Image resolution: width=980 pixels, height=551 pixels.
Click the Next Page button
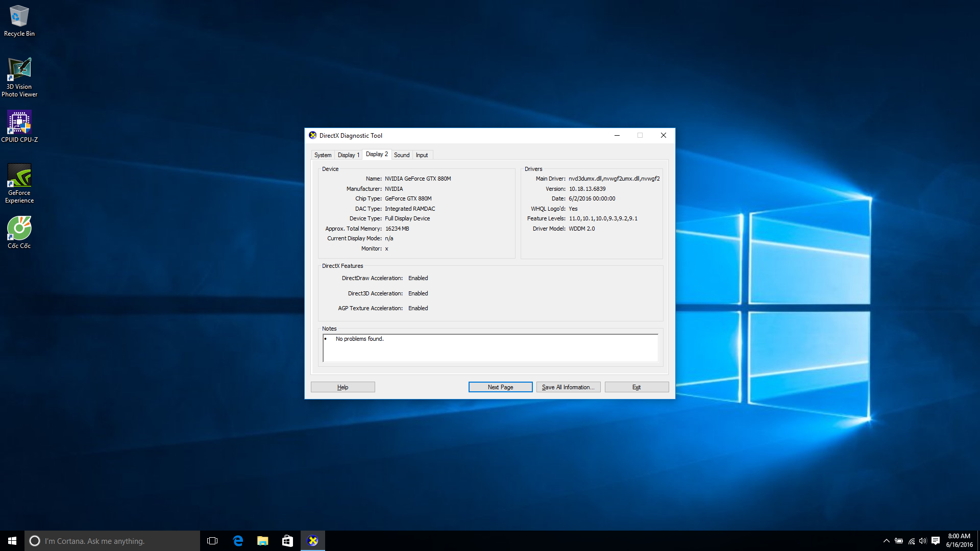500,387
